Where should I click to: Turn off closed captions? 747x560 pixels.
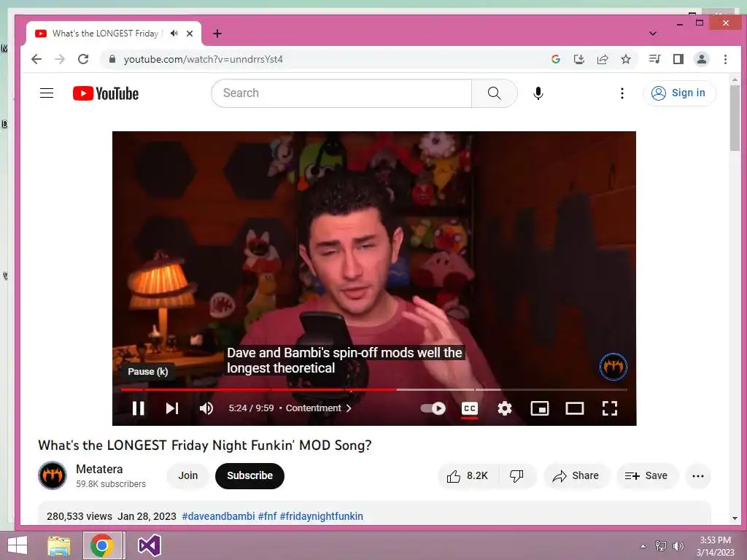pos(470,408)
